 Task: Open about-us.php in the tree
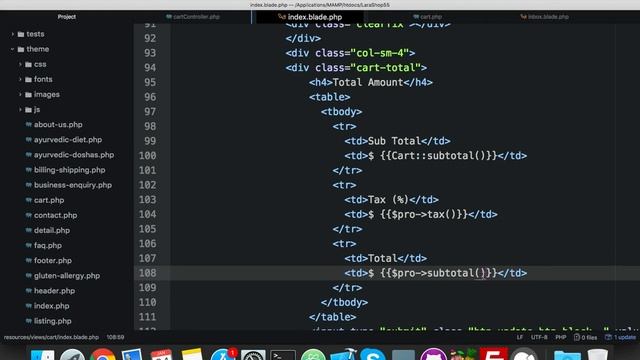(x=58, y=124)
